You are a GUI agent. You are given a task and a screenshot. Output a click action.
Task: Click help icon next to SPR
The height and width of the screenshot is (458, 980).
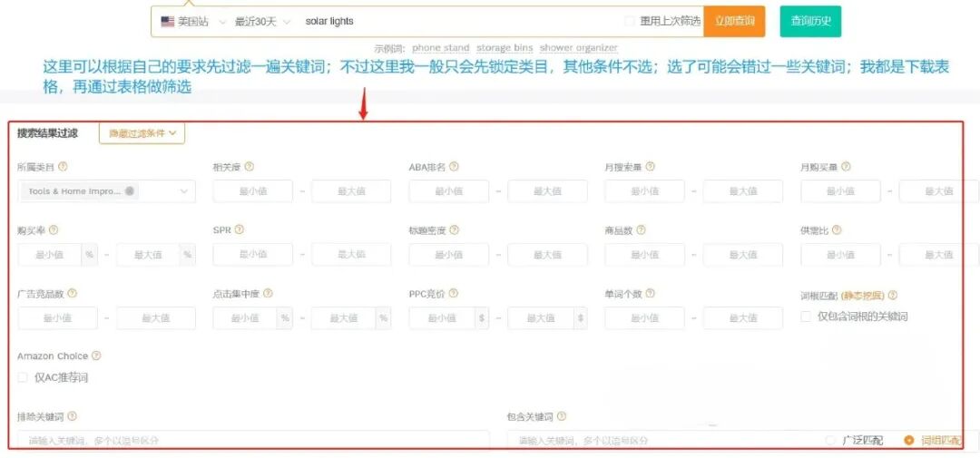click(x=240, y=230)
